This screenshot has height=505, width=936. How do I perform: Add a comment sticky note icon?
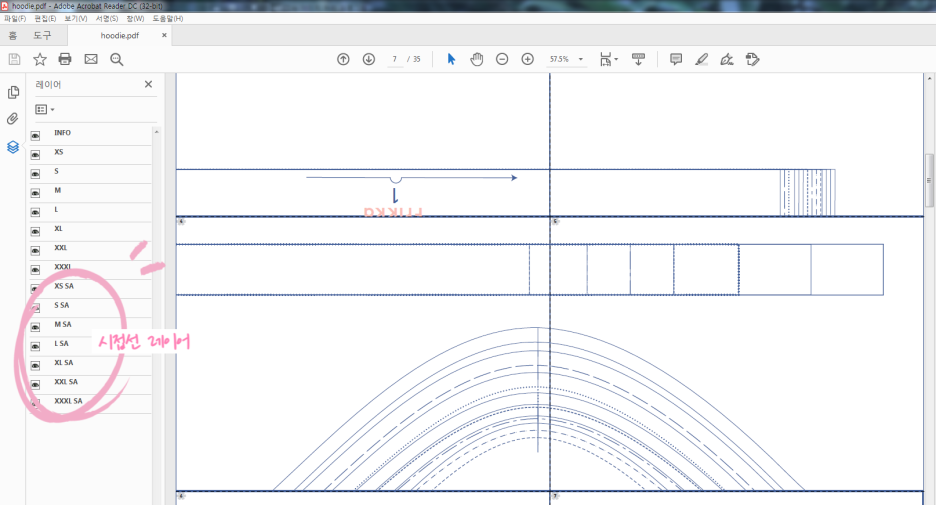(x=676, y=59)
